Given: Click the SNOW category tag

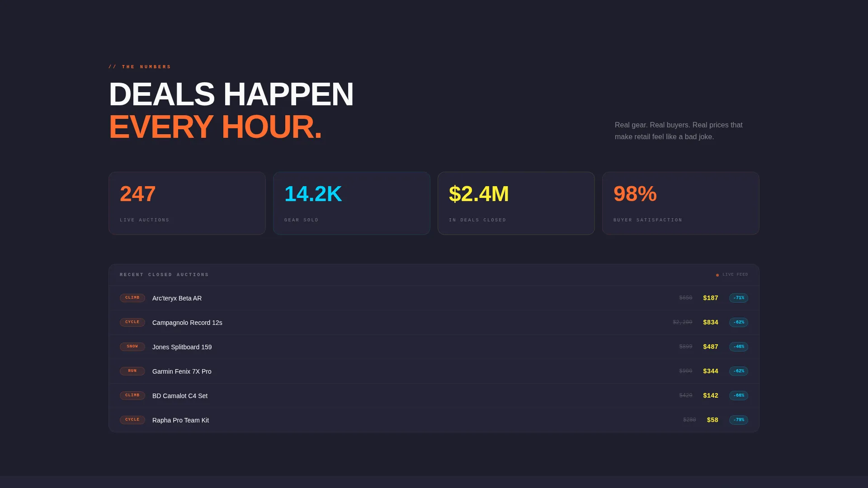Looking at the screenshot, I should pyautogui.click(x=132, y=347).
